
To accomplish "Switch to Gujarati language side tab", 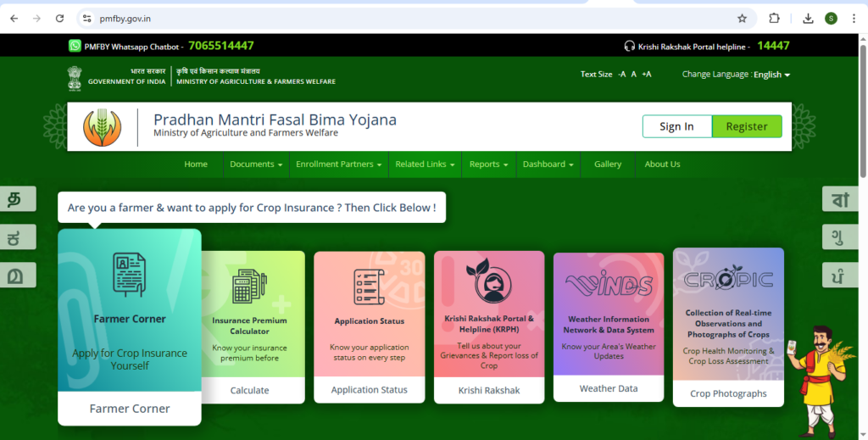I will [840, 237].
